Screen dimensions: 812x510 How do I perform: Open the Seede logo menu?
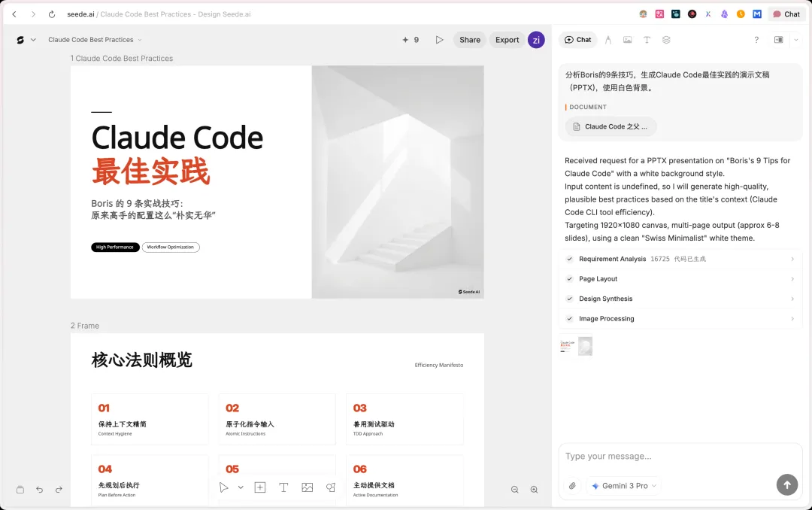(x=20, y=40)
